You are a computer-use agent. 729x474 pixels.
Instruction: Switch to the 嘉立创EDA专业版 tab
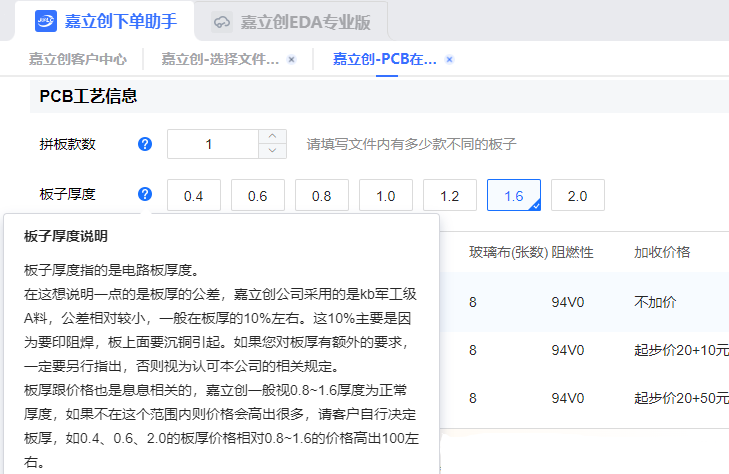click(x=291, y=22)
